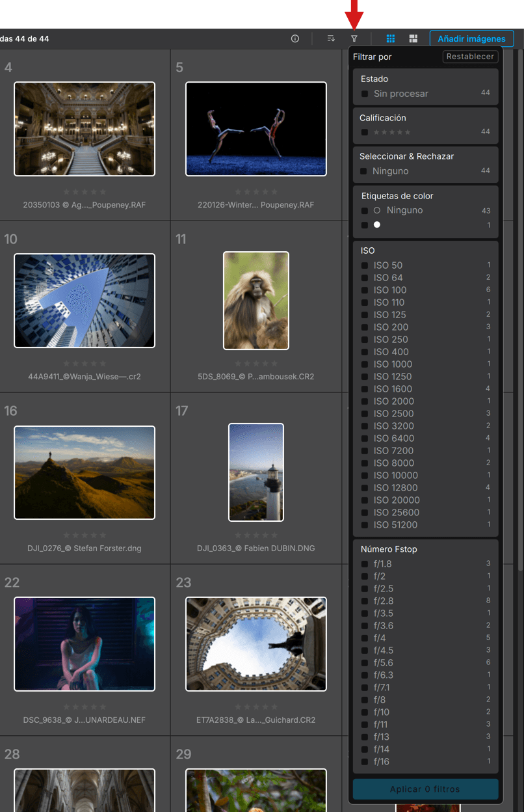The height and width of the screenshot is (812, 524).
Task: Enable the ISO 50 filter
Action: pos(365,265)
